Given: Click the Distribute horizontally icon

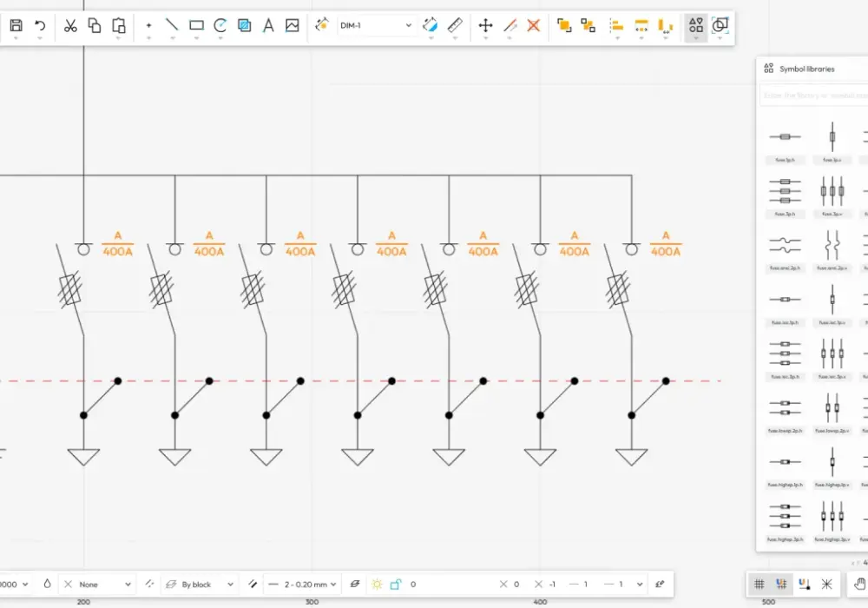Looking at the screenshot, I should click(x=641, y=25).
